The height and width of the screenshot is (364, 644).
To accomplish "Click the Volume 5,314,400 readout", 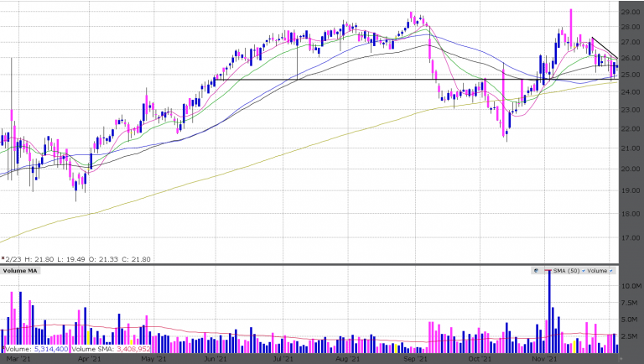I will [35, 348].
